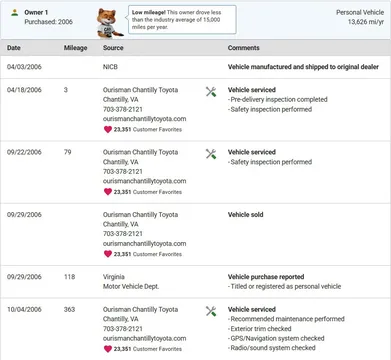The width and height of the screenshot is (391, 360).
Task: Open ourismanchantillytoyota.com link in 04/18/2006 row
Action: (144, 119)
